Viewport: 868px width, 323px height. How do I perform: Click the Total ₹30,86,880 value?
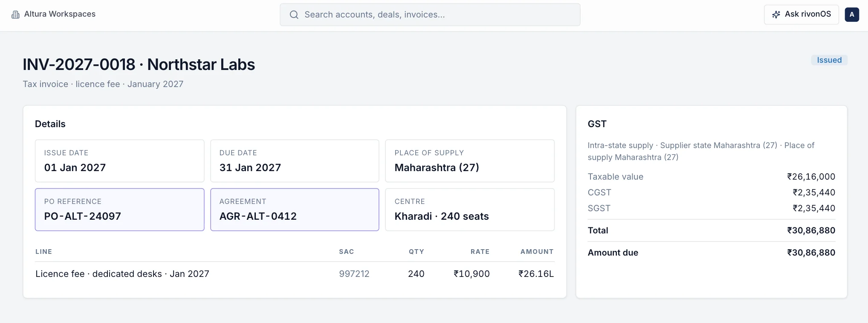(x=811, y=230)
